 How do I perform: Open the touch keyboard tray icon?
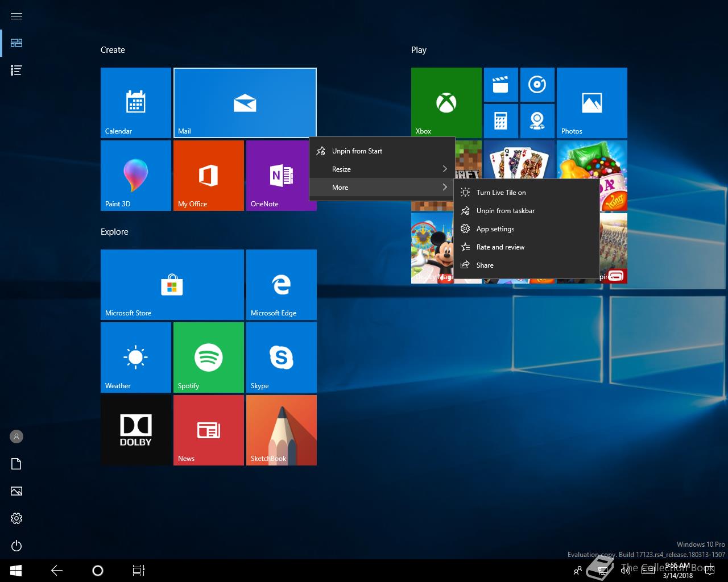pyautogui.click(x=648, y=571)
